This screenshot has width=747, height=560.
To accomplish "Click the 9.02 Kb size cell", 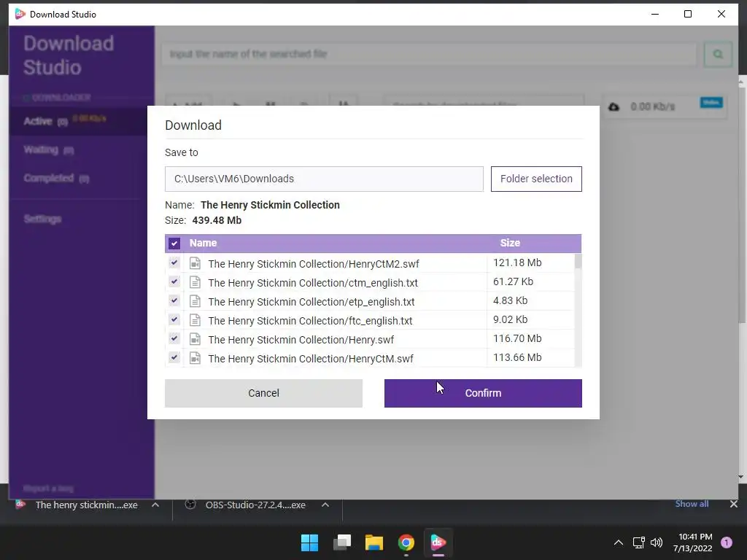I will point(510,320).
